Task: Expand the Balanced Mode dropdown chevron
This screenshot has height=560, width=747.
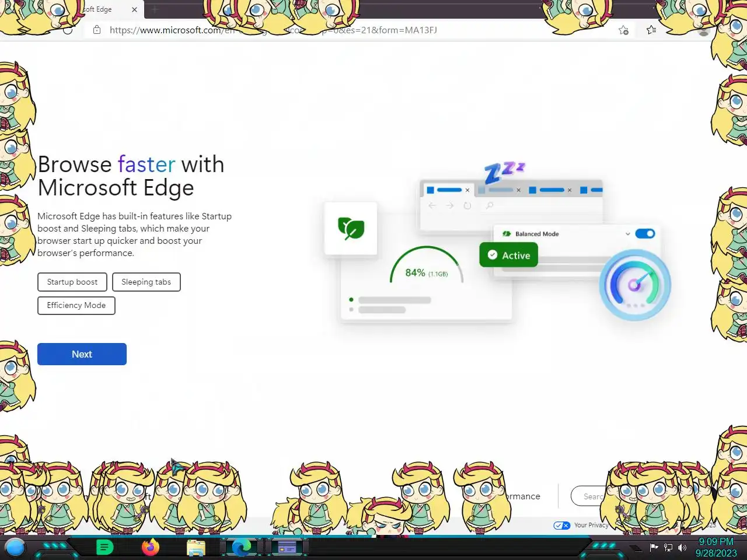Action: [x=627, y=234]
